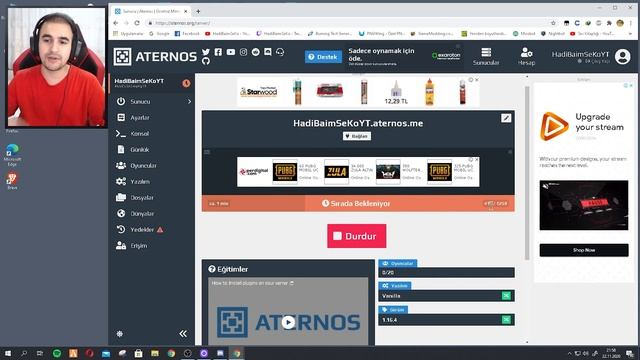
Task: Close the Starwood banner ad
Action: point(476,80)
